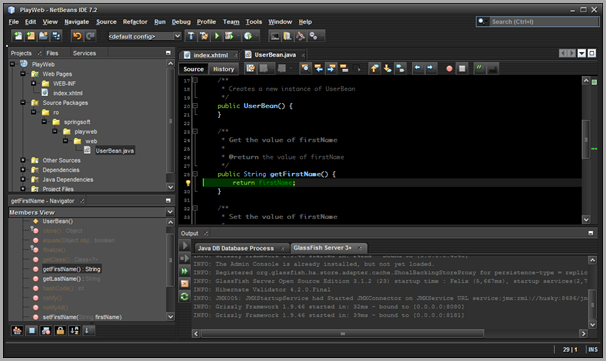Click the Profile Project icon

[248, 36]
